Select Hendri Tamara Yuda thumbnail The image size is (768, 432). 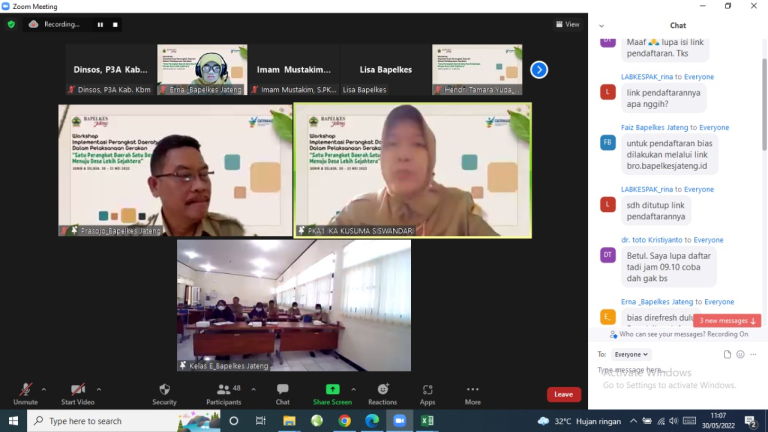pyautogui.click(x=477, y=70)
